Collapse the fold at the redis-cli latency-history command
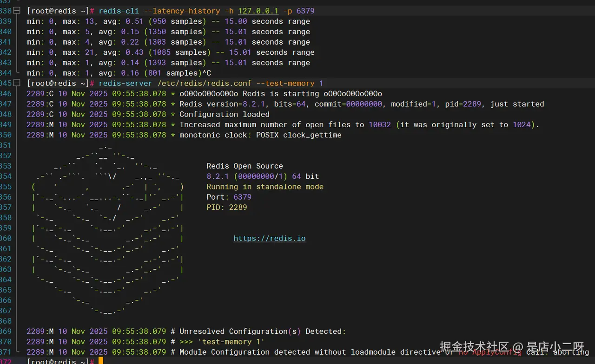 coord(17,11)
